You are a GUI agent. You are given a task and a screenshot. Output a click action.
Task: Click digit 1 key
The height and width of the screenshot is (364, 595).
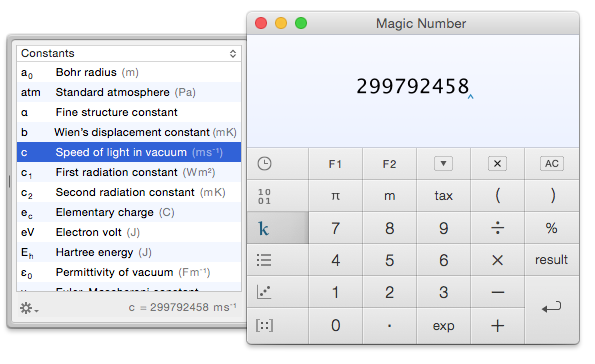coord(335,292)
